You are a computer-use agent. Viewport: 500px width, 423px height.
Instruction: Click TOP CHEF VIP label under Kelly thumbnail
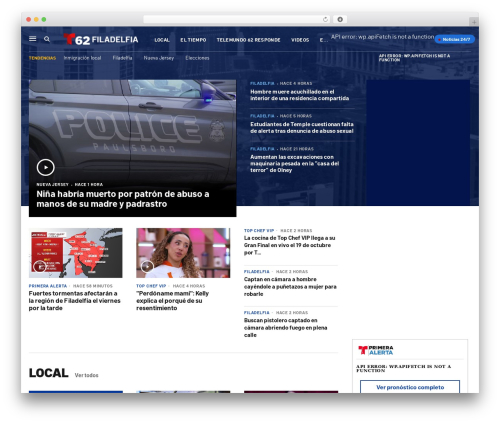pyautogui.click(x=151, y=286)
